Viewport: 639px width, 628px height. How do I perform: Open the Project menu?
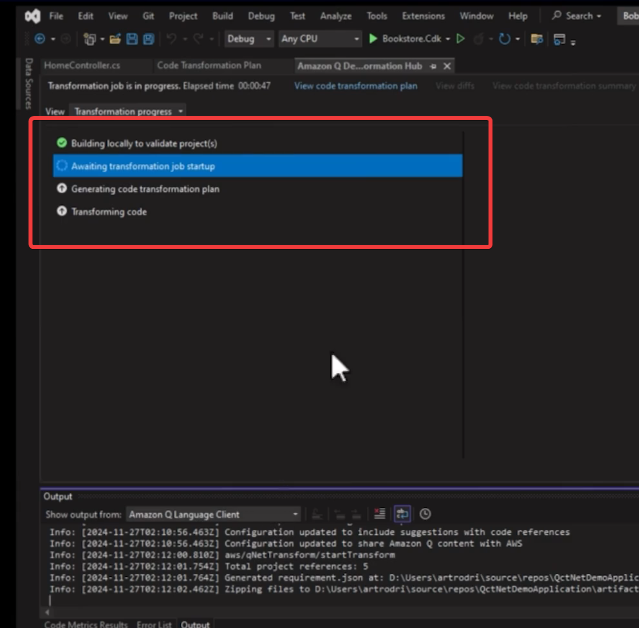[183, 16]
